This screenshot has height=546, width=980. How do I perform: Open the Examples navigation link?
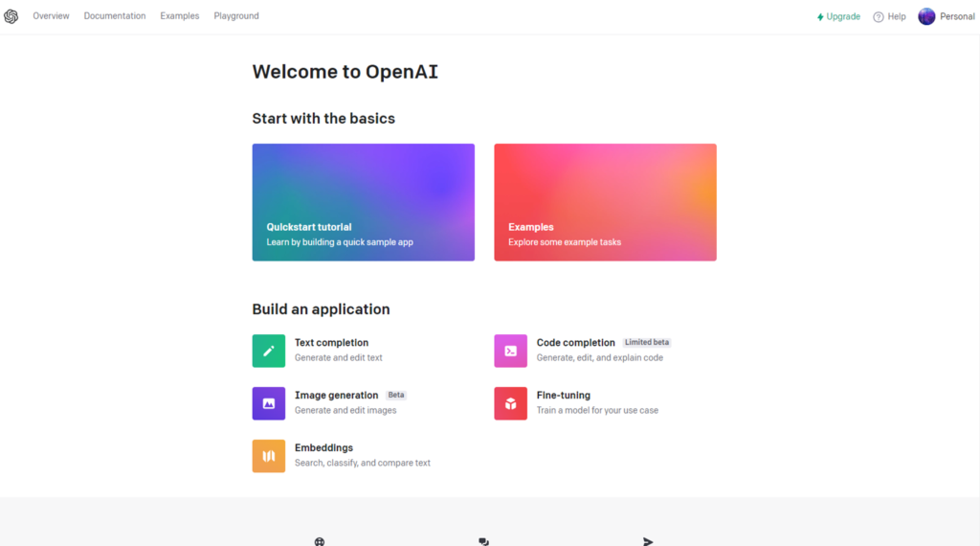[x=179, y=16]
